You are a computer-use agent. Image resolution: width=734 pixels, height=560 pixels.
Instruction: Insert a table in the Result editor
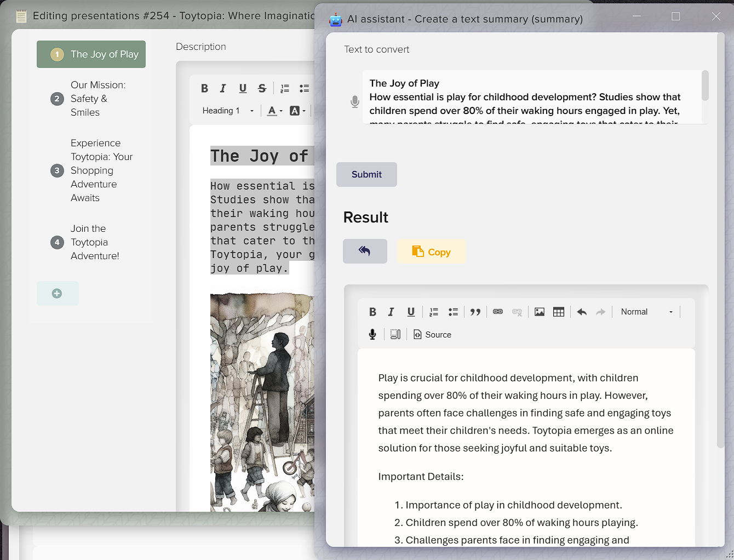pyautogui.click(x=559, y=312)
